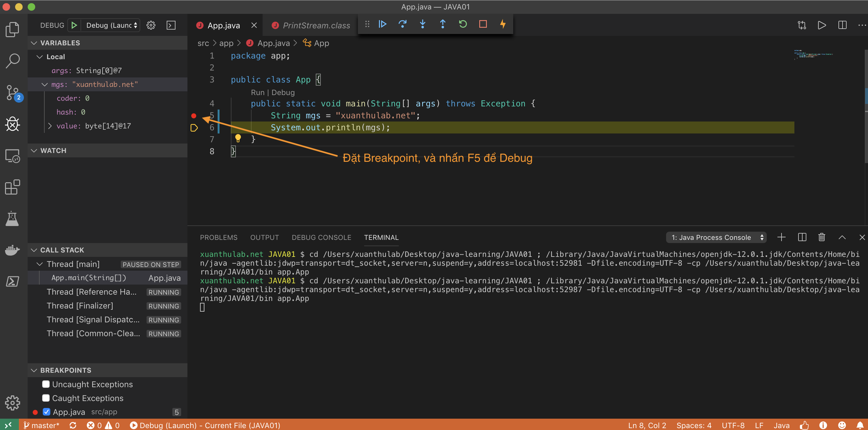868x430 pixels.
Task: Switch to the DEBUG CONSOLE tab
Action: coord(321,237)
